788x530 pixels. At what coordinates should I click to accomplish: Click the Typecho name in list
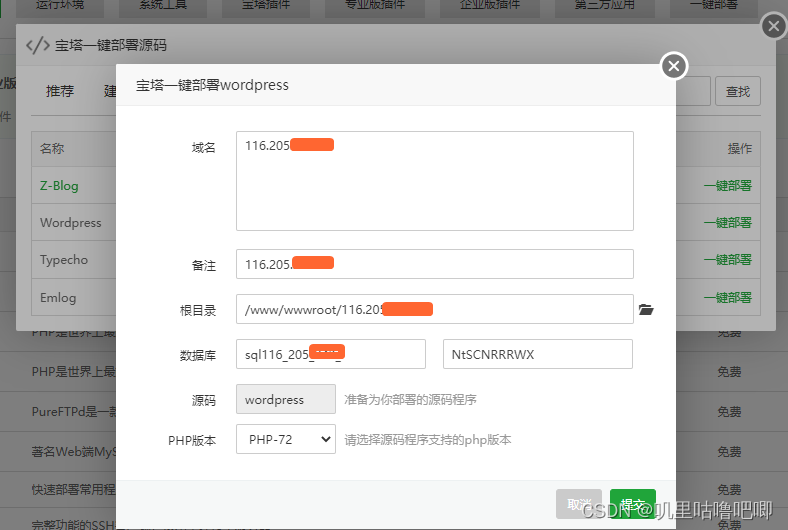coord(64,260)
